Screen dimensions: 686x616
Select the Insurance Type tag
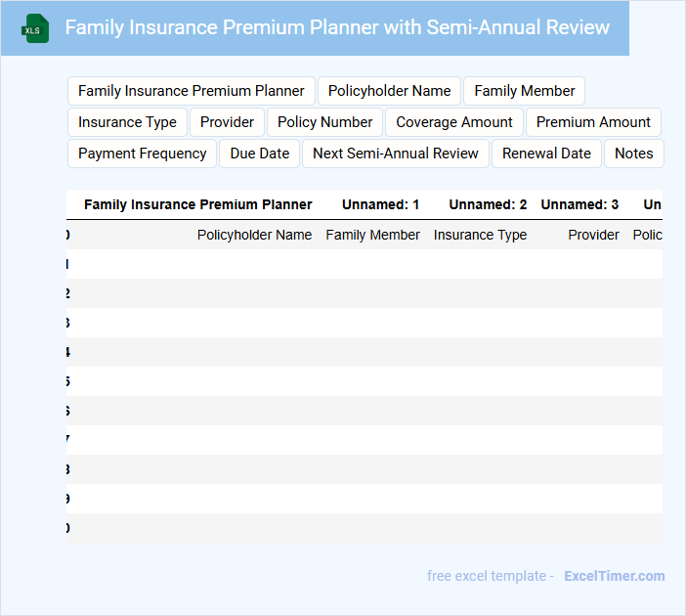click(x=127, y=122)
